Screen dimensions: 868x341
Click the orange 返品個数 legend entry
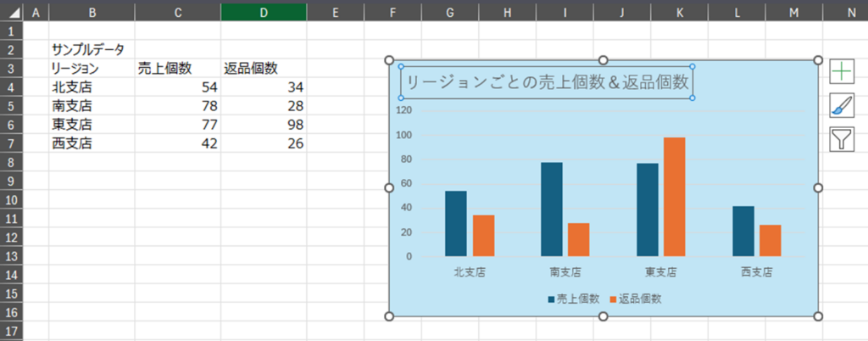point(634,299)
